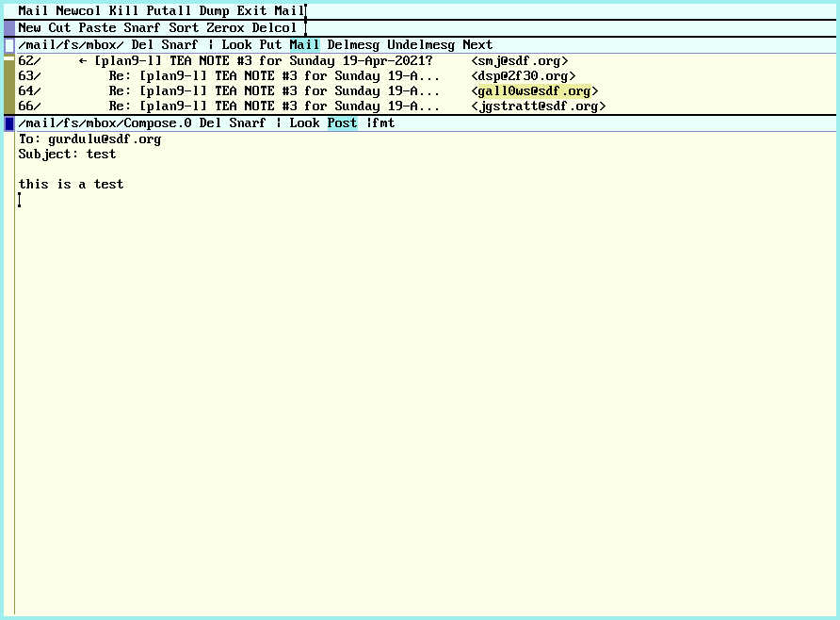Click Paste in the column tag
Screen dimensions: 840x620
(x=98, y=28)
